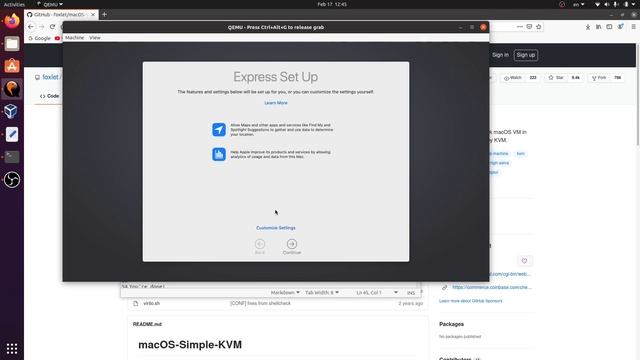640x360 pixels.
Task: Open the virtio.sh file row
Action: 278,303
